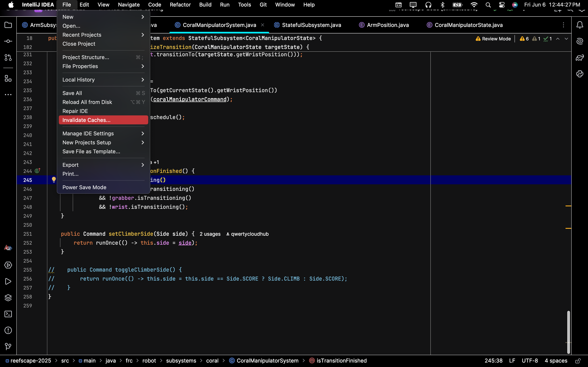Open the Pull Requests tool window icon

coord(8,57)
